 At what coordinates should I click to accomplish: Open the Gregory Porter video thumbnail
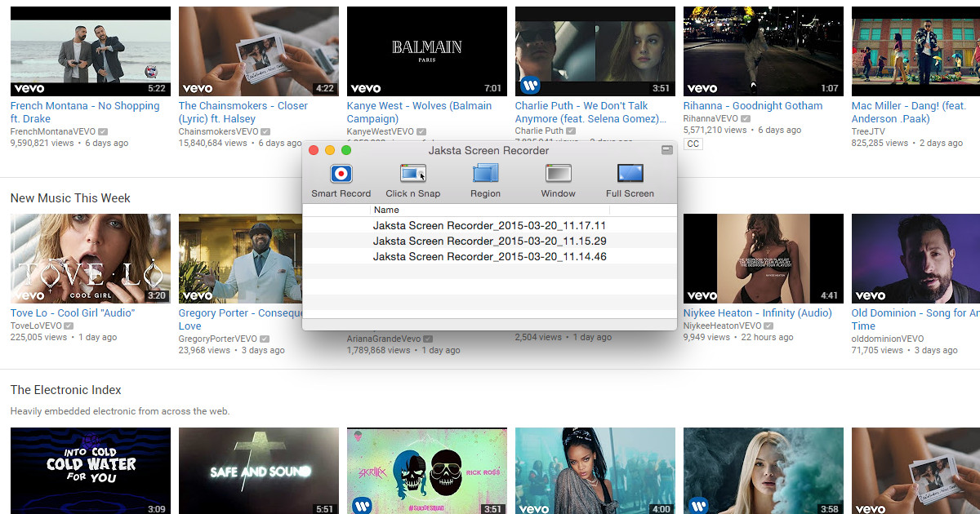click(240, 259)
